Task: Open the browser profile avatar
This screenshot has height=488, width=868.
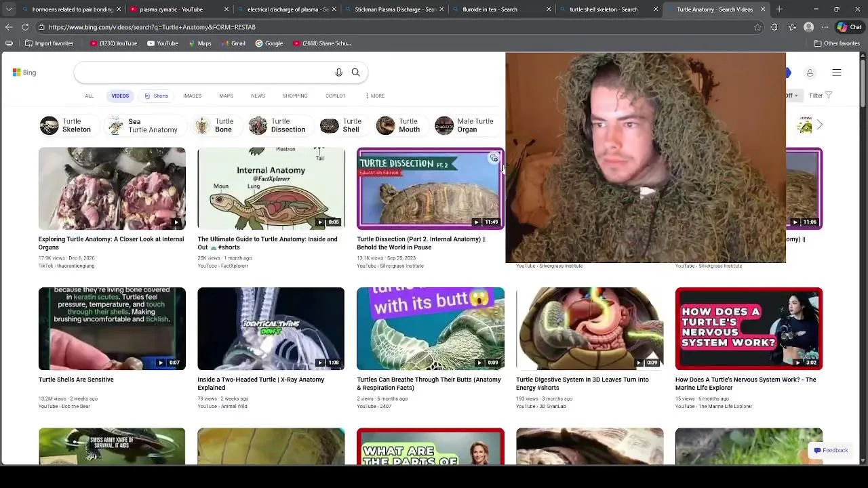Action: 808,27
